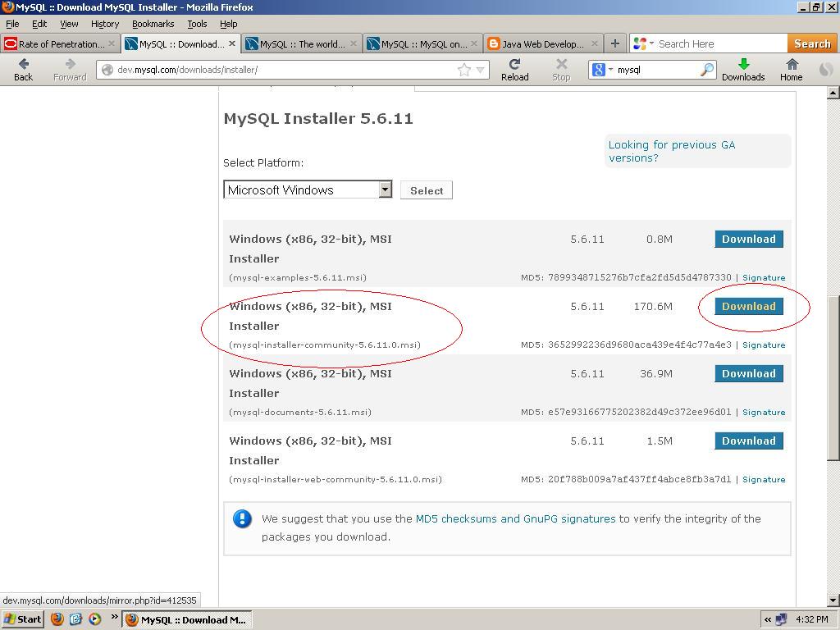Click the network tray icon
The height and width of the screenshot is (630, 840).
click(x=782, y=620)
